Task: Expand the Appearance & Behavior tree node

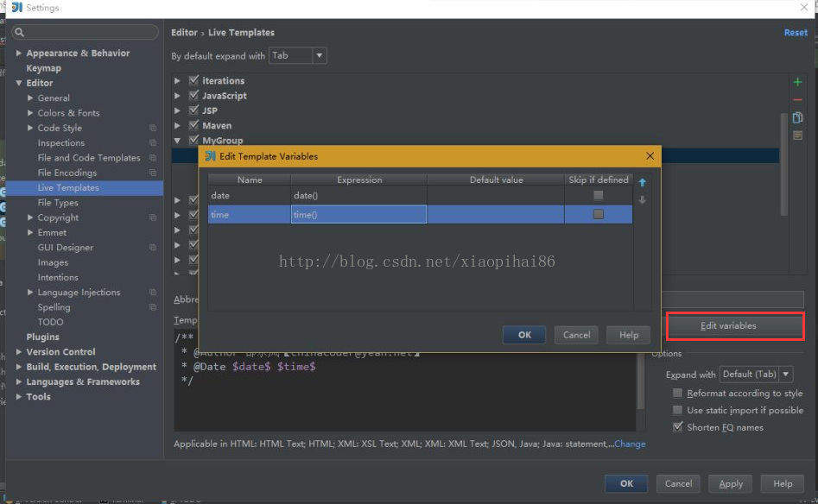Action: pos(20,54)
